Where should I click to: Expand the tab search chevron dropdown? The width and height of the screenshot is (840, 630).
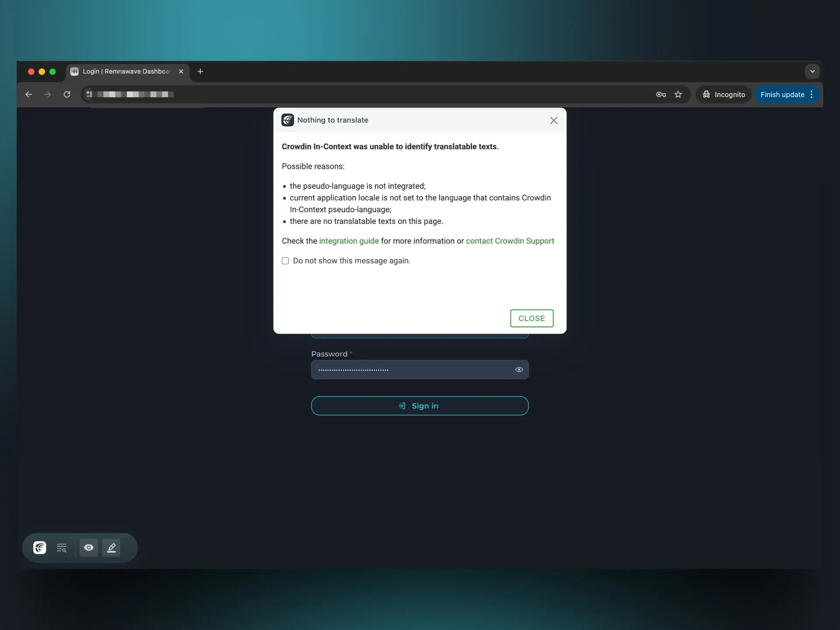(812, 71)
